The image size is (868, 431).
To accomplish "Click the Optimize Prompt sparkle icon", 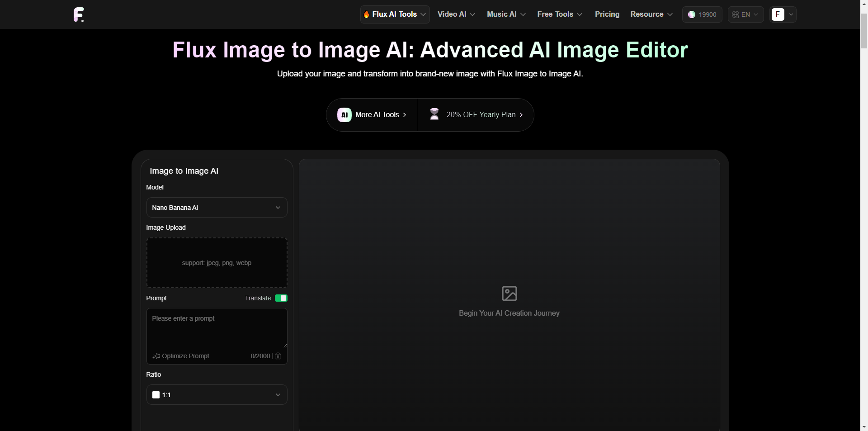I will click(156, 356).
